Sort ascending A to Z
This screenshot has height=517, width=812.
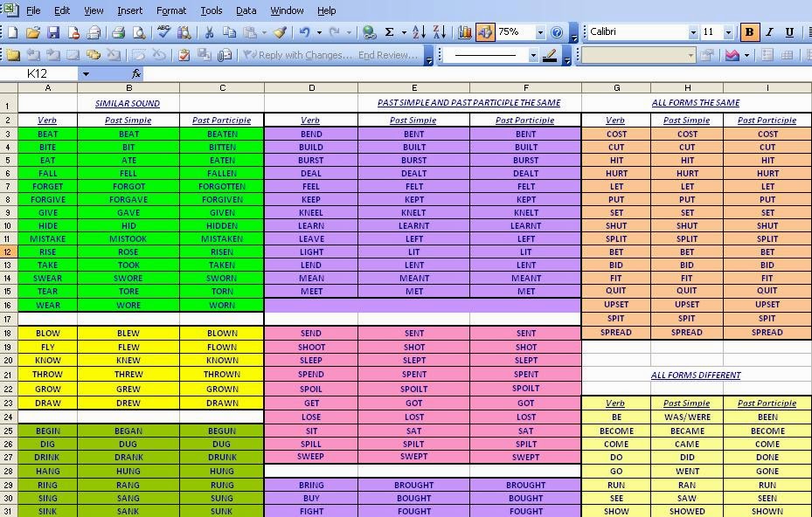click(x=419, y=32)
